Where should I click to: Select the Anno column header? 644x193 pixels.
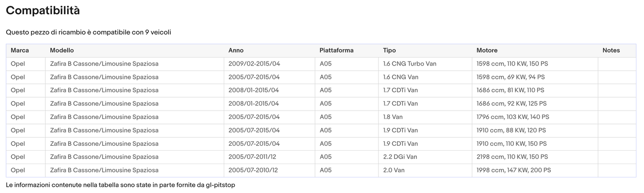point(236,50)
